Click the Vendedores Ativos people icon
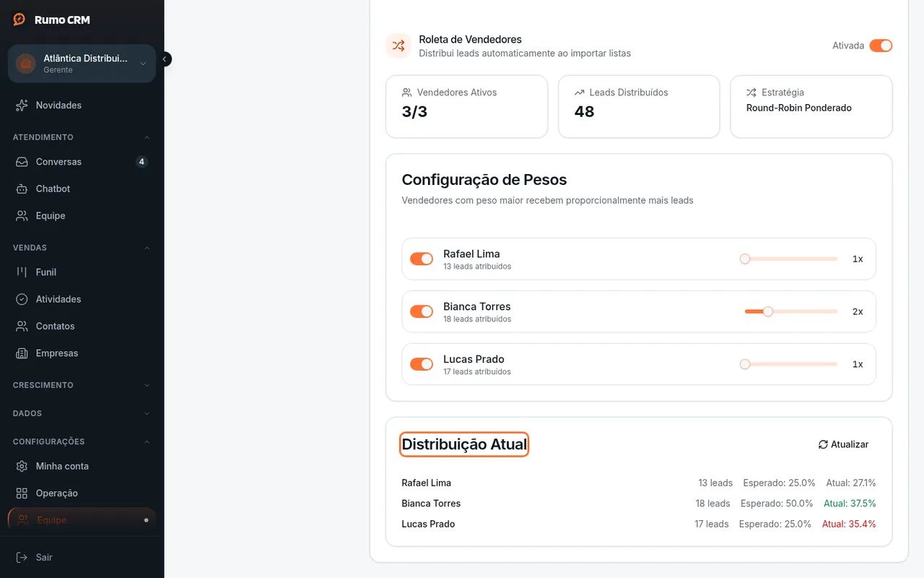 tap(407, 92)
